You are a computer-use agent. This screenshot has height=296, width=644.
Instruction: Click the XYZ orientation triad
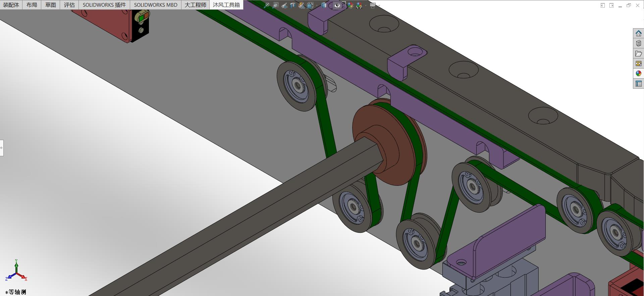(x=16, y=271)
